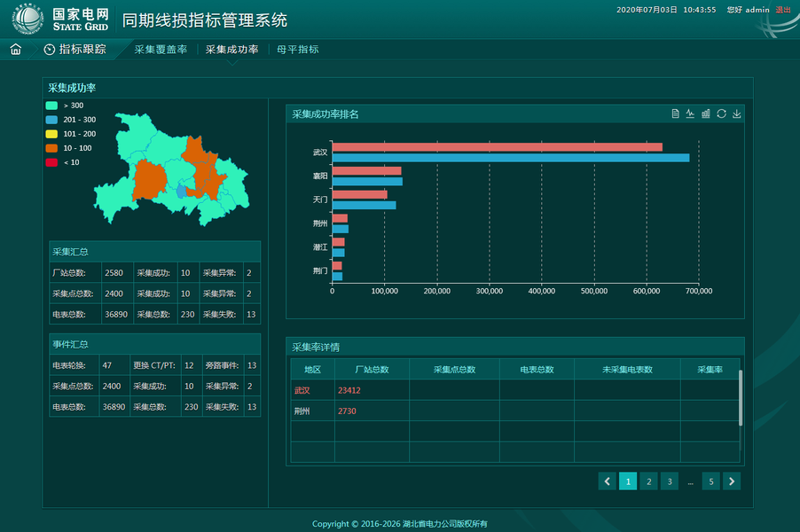
Task: Click 采集总数 value 230 in 采集汇总
Action: pyautogui.click(x=188, y=314)
